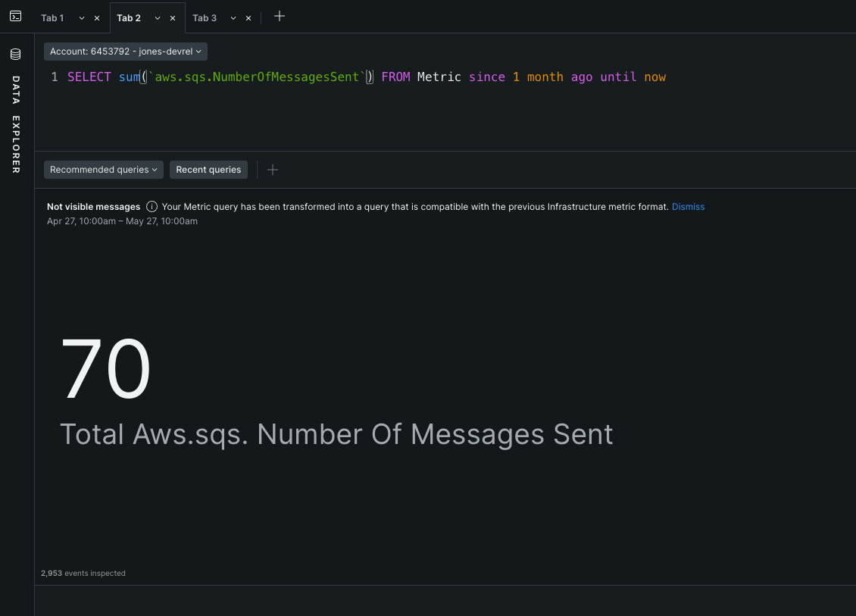Select Tab 2
The height and width of the screenshot is (616, 856).
[129, 18]
